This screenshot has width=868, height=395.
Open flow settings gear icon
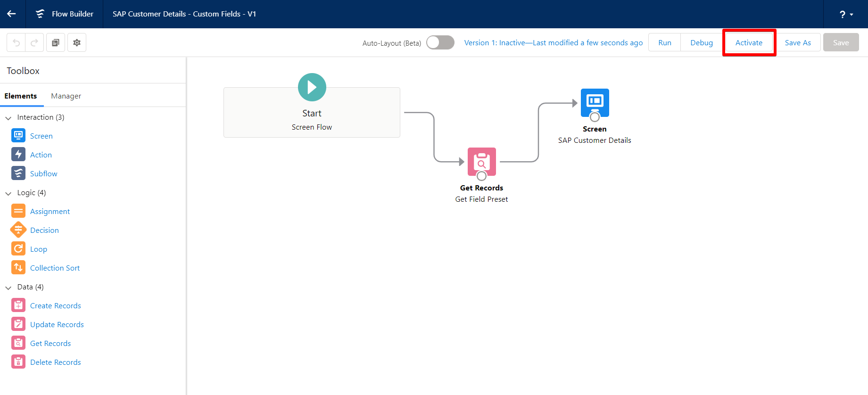point(77,42)
